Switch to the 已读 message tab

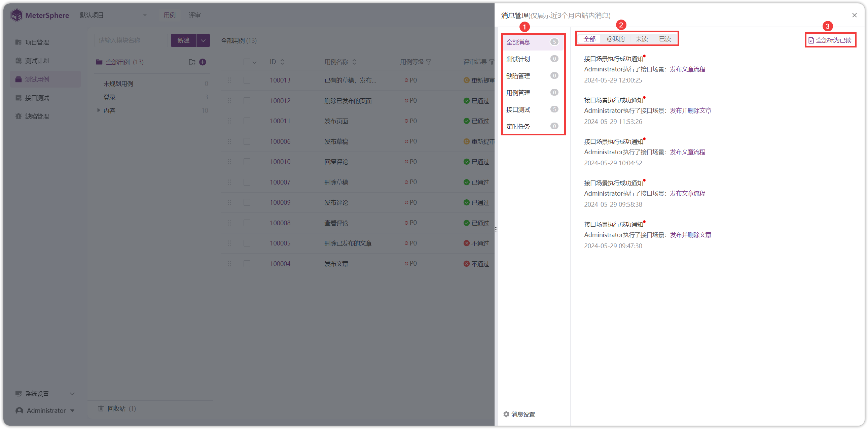pos(665,39)
